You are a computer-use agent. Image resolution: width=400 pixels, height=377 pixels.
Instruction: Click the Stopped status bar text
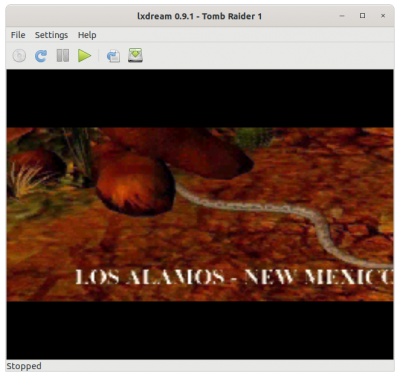coord(24,366)
